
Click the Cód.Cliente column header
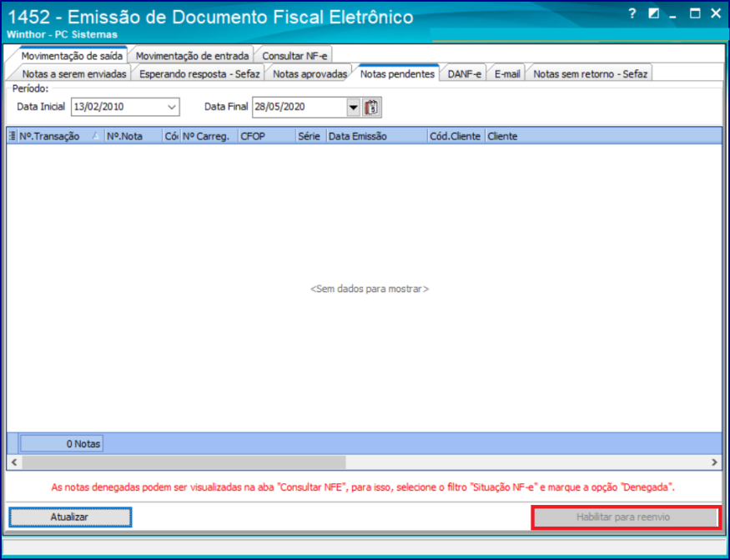(456, 136)
